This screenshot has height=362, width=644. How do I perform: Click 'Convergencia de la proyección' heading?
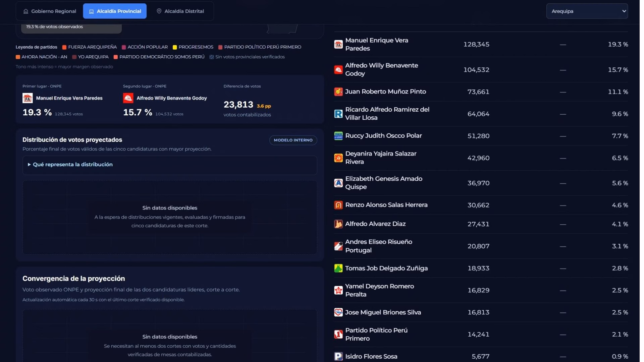click(73, 279)
